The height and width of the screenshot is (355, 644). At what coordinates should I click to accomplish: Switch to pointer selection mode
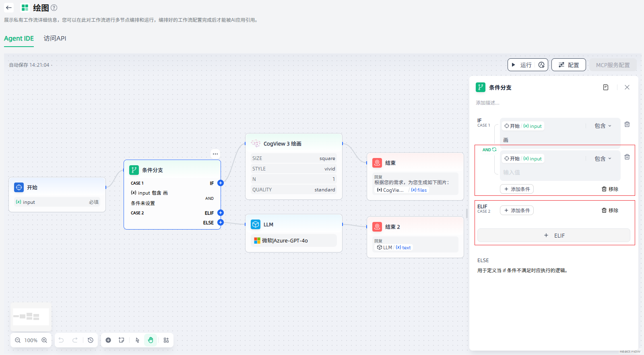point(137,340)
